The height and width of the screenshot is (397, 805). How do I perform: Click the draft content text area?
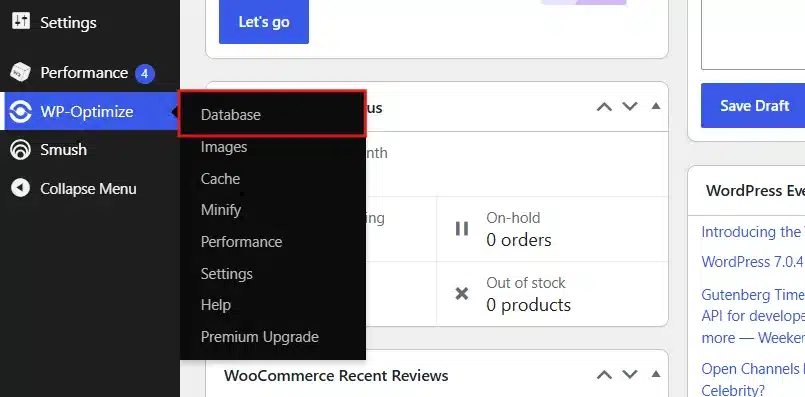coord(753,34)
